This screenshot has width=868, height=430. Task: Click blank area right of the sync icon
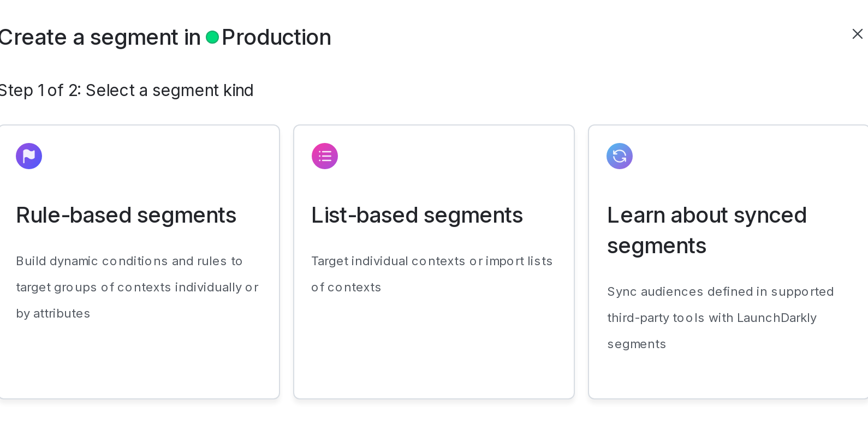742,156
